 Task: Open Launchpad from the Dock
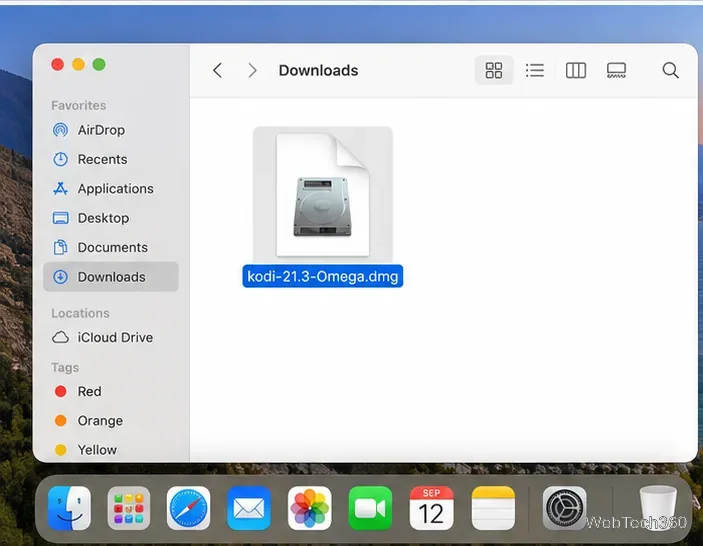pyautogui.click(x=129, y=508)
